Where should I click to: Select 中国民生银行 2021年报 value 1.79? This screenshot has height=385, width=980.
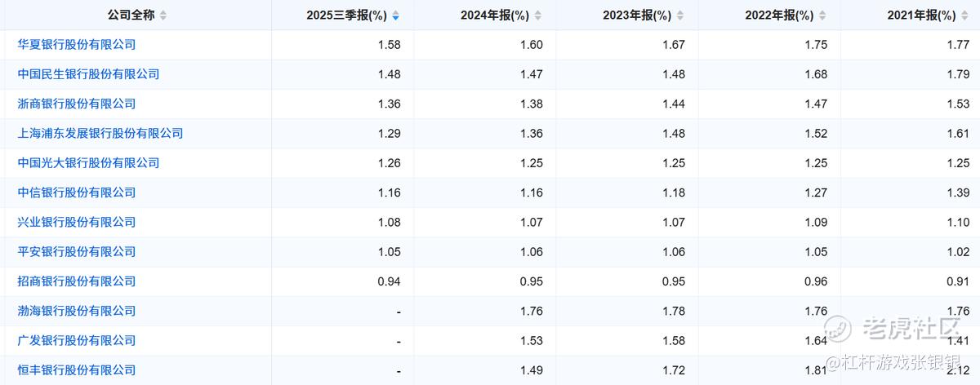958,74
